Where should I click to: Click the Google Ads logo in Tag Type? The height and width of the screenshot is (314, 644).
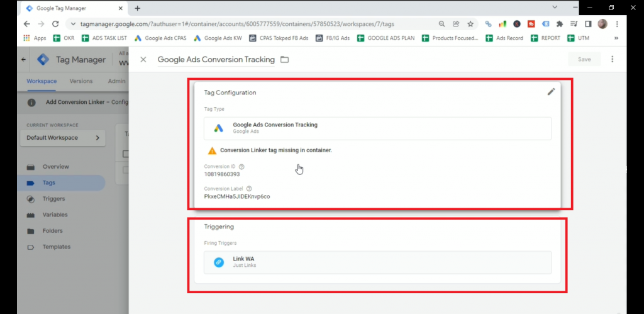219,128
